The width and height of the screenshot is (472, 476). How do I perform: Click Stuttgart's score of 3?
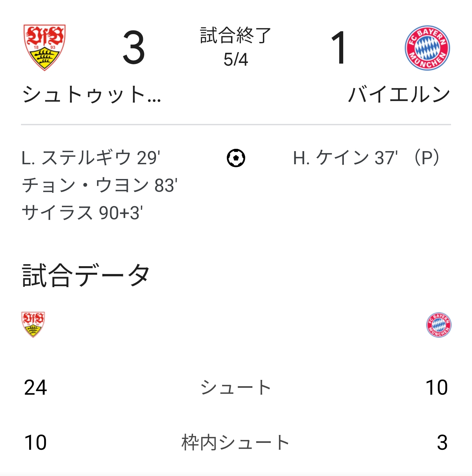tap(134, 48)
